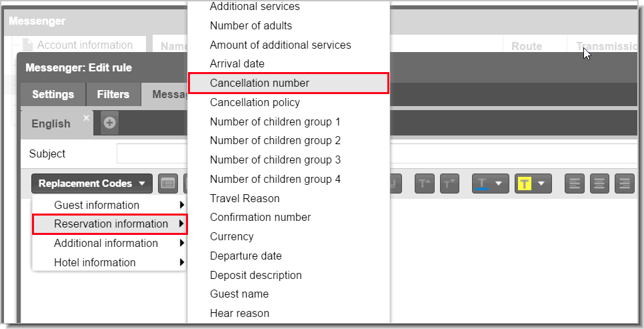
Task: Close the English language tab
Action: point(86,118)
